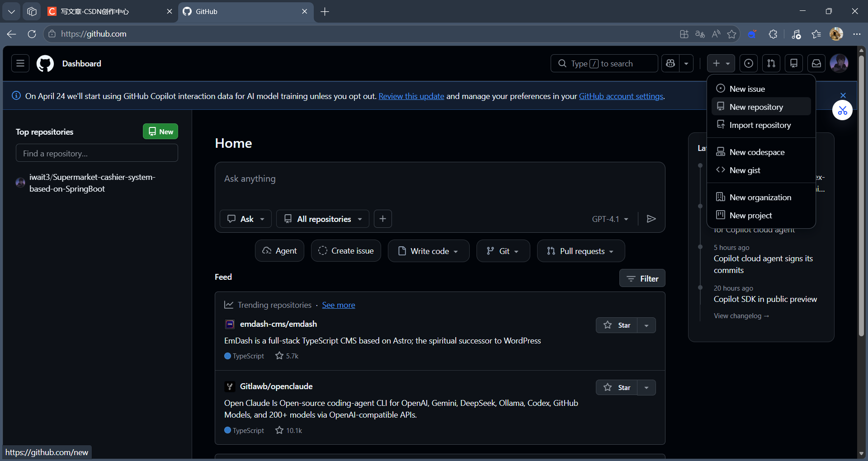Click the Search or jump to field

point(604,63)
